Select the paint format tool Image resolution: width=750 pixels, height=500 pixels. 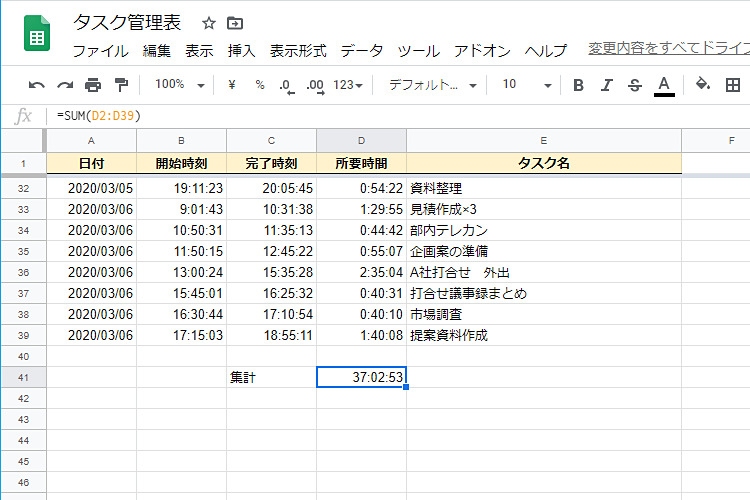coord(121,85)
